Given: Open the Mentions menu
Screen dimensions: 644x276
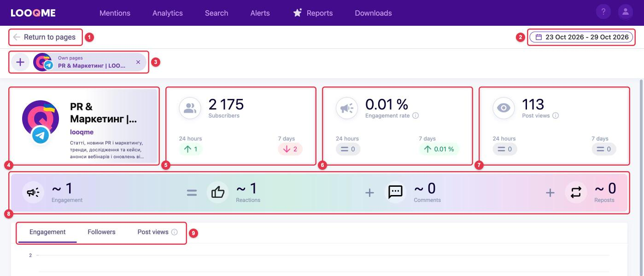Looking at the screenshot, I should click(115, 13).
